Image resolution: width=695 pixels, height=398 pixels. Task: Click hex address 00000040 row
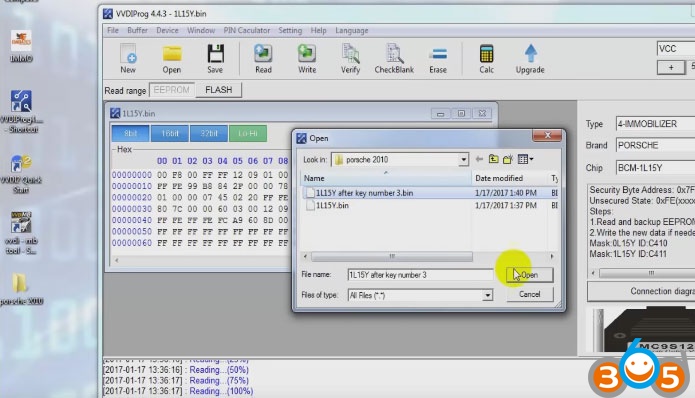(x=199, y=220)
